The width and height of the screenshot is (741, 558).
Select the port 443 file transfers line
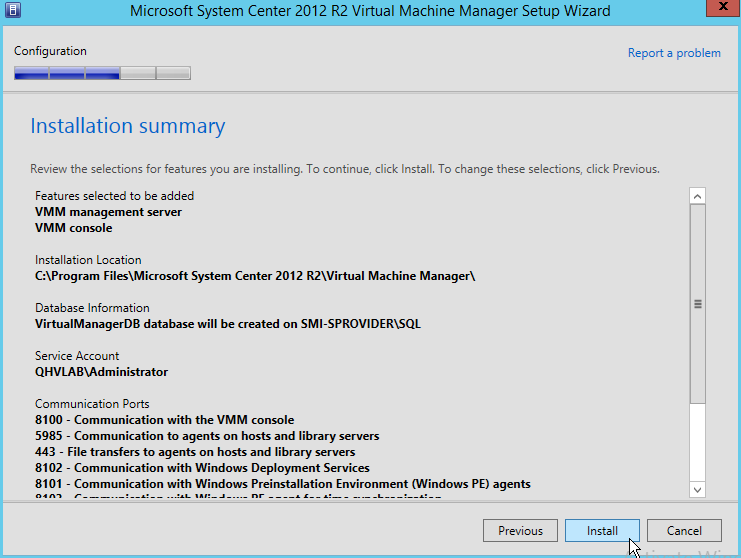pyautogui.click(x=194, y=452)
